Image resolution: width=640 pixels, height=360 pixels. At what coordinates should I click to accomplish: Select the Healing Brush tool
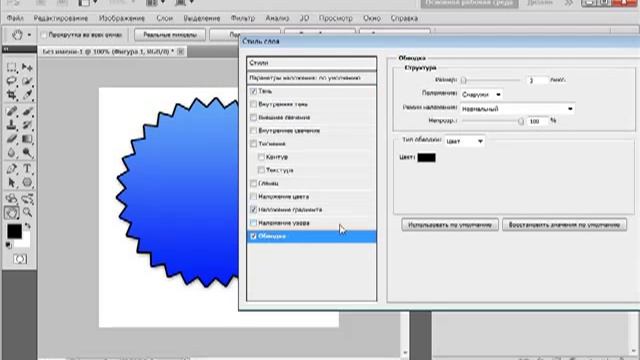(11, 111)
